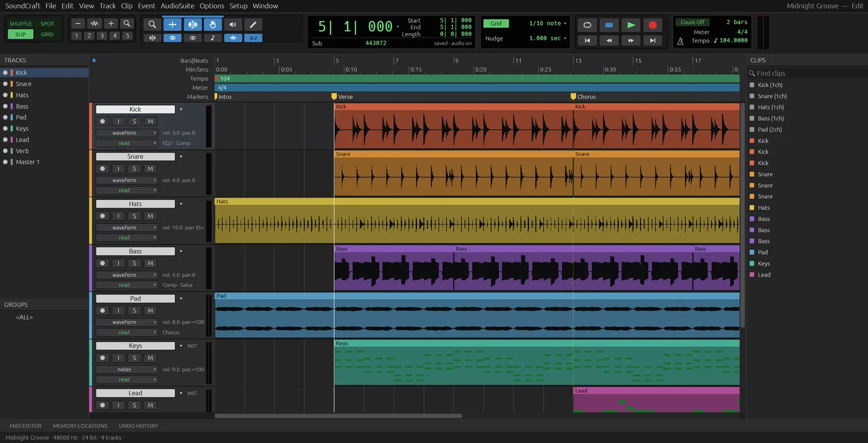Click the Return to Start button
The width and height of the screenshot is (868, 443).
click(x=587, y=40)
